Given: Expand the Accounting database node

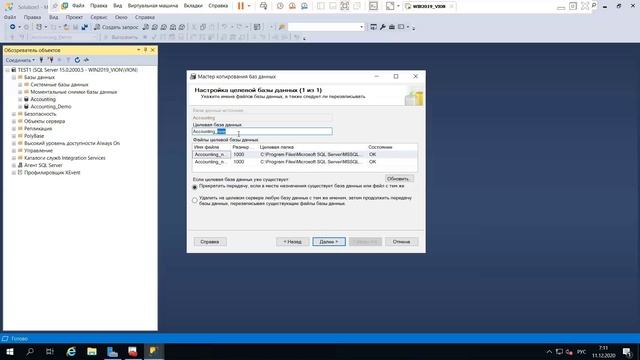Looking at the screenshot, I should (x=20, y=99).
